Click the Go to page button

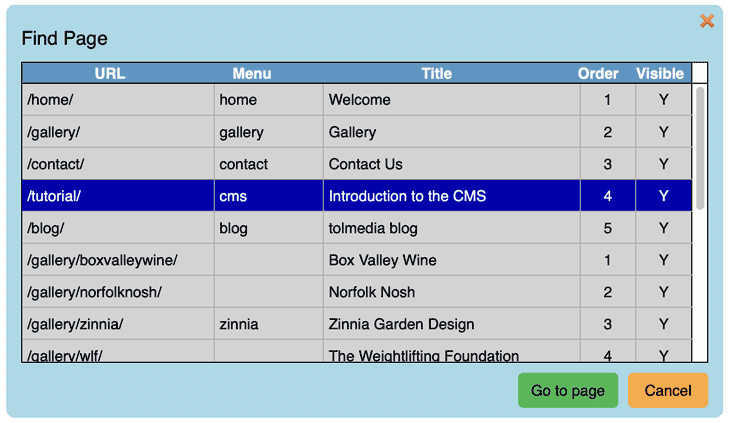tap(567, 390)
